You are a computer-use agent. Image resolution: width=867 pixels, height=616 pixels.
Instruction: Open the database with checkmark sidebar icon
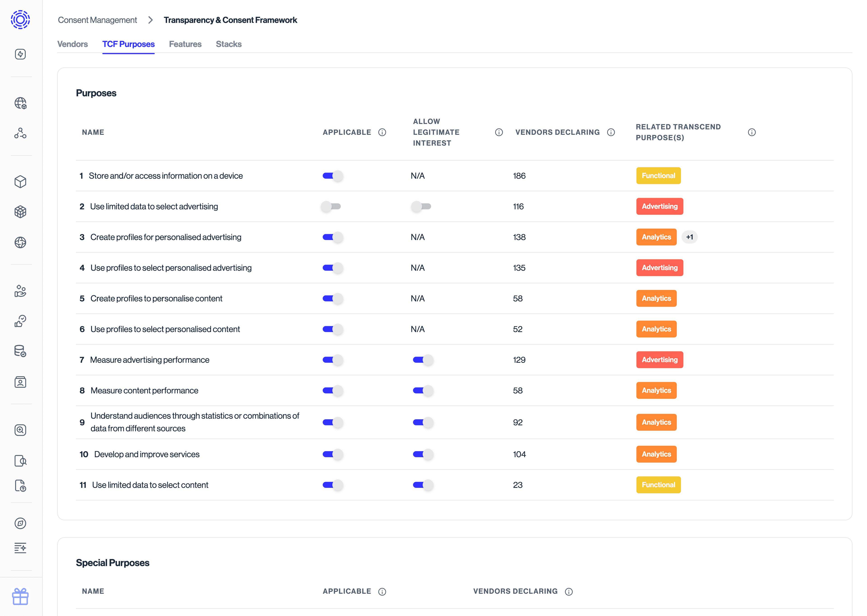[20, 351]
